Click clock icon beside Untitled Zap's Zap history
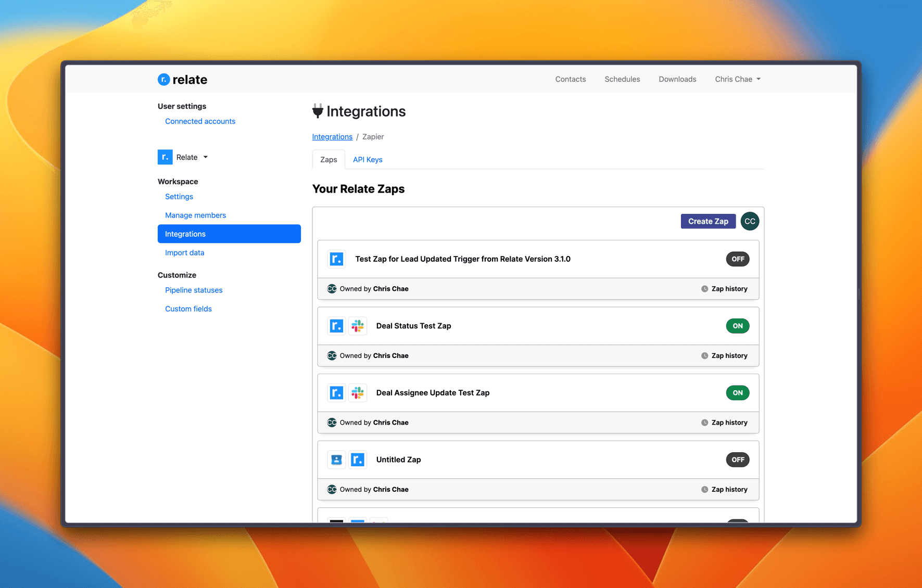This screenshot has height=588, width=922. pos(704,490)
